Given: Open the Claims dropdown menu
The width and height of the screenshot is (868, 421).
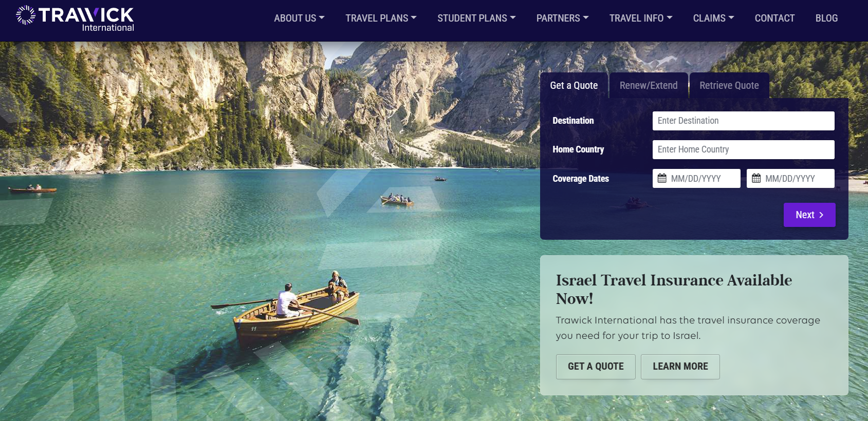Looking at the screenshot, I should (x=713, y=18).
